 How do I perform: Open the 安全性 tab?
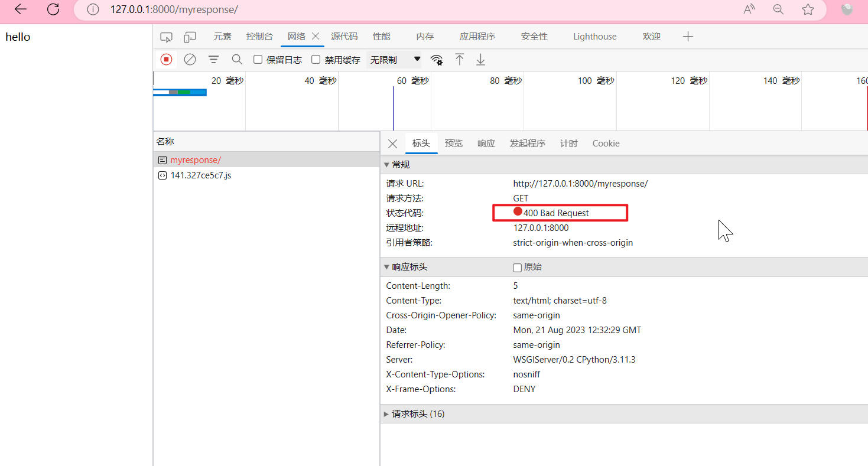click(x=534, y=37)
